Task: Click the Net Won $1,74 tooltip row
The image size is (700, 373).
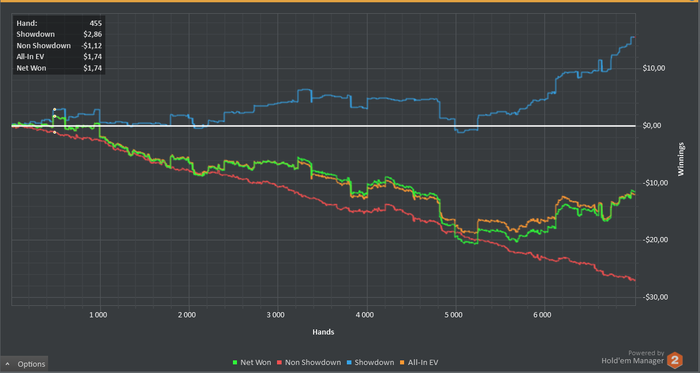Action: [59, 68]
